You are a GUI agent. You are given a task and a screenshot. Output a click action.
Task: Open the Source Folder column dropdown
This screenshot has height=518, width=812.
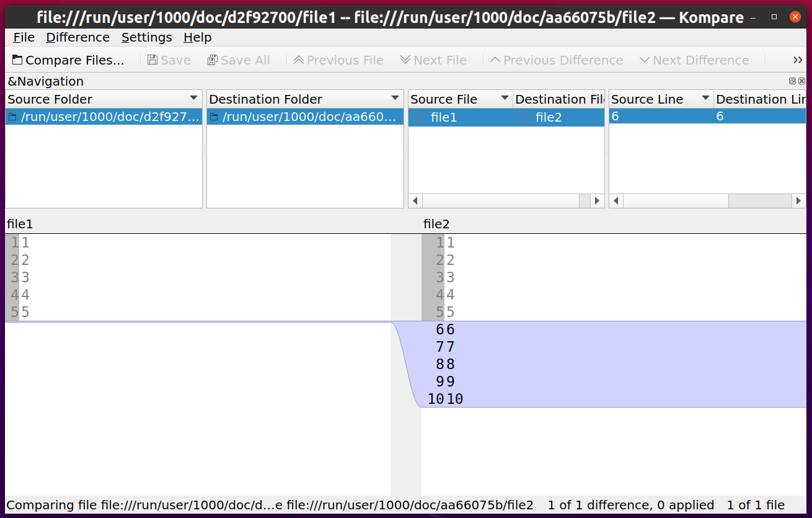194,99
